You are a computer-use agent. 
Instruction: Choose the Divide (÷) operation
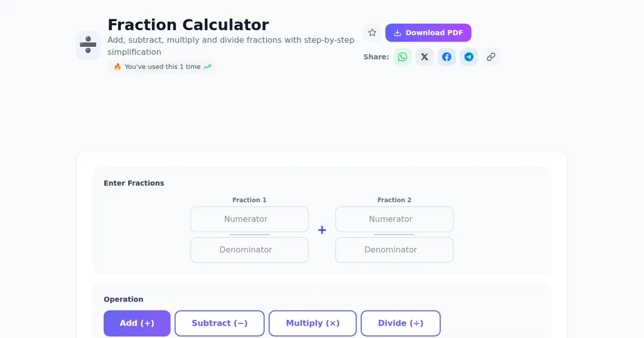pyautogui.click(x=400, y=324)
